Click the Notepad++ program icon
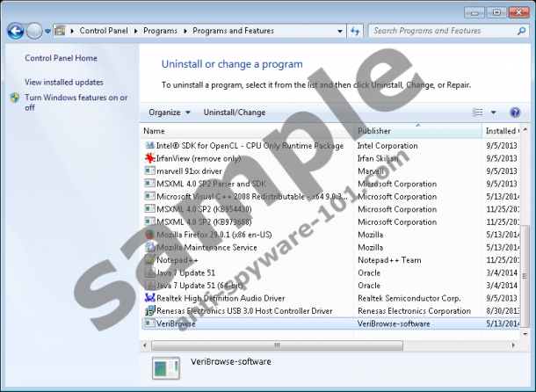This screenshot has width=536, height=392. (149, 260)
